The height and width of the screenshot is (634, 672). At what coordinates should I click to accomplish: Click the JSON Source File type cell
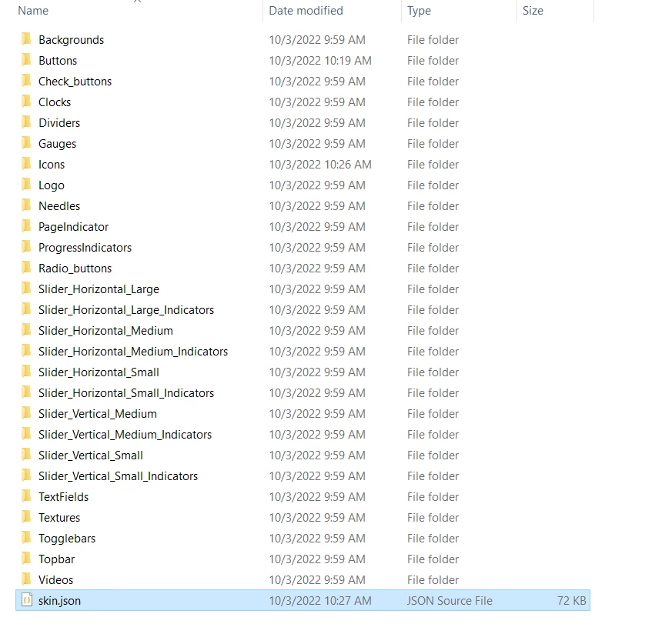coord(450,601)
